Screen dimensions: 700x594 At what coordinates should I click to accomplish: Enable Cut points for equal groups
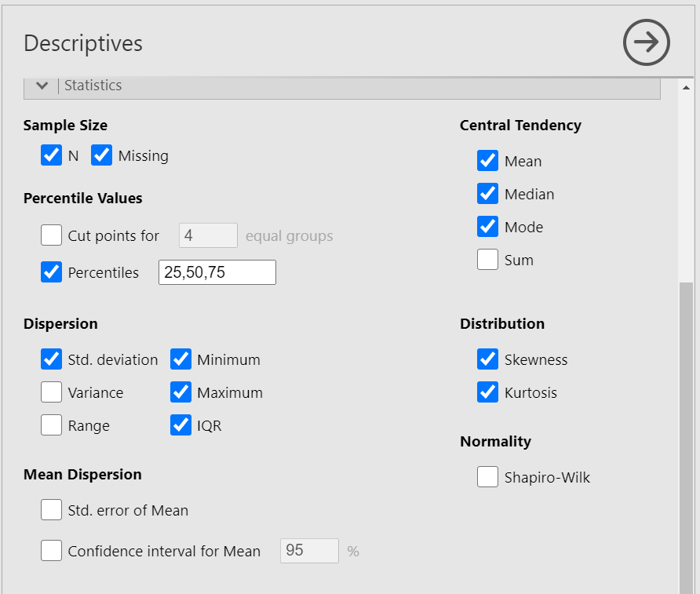[52, 235]
